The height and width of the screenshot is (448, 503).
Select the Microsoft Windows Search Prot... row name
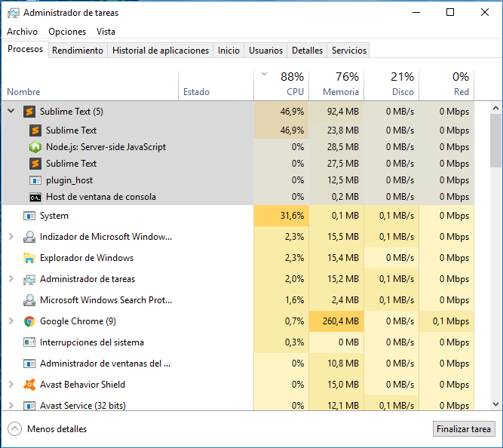[x=106, y=300]
